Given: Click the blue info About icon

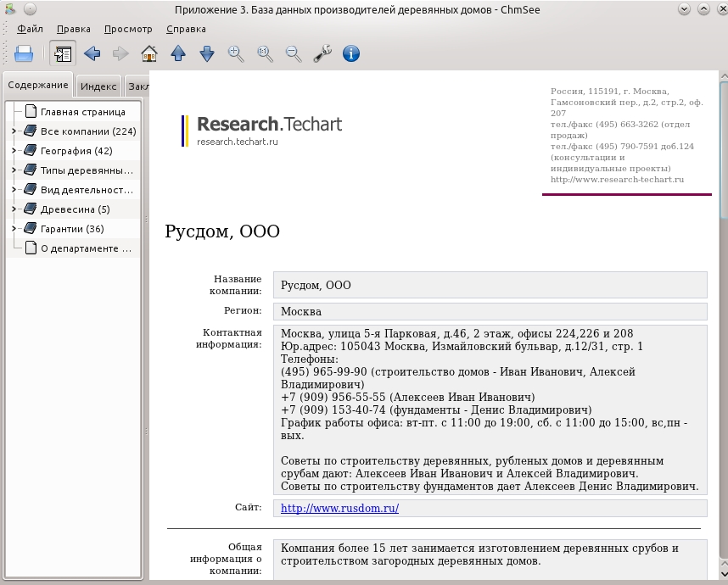Looking at the screenshot, I should [351, 53].
